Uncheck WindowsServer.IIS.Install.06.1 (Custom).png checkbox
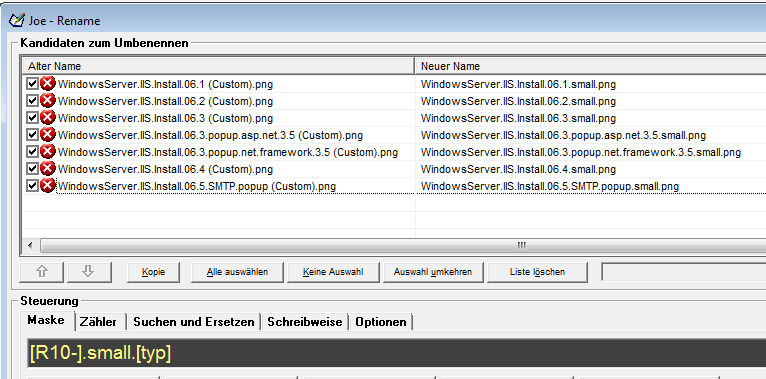The image size is (766, 379). coord(32,84)
